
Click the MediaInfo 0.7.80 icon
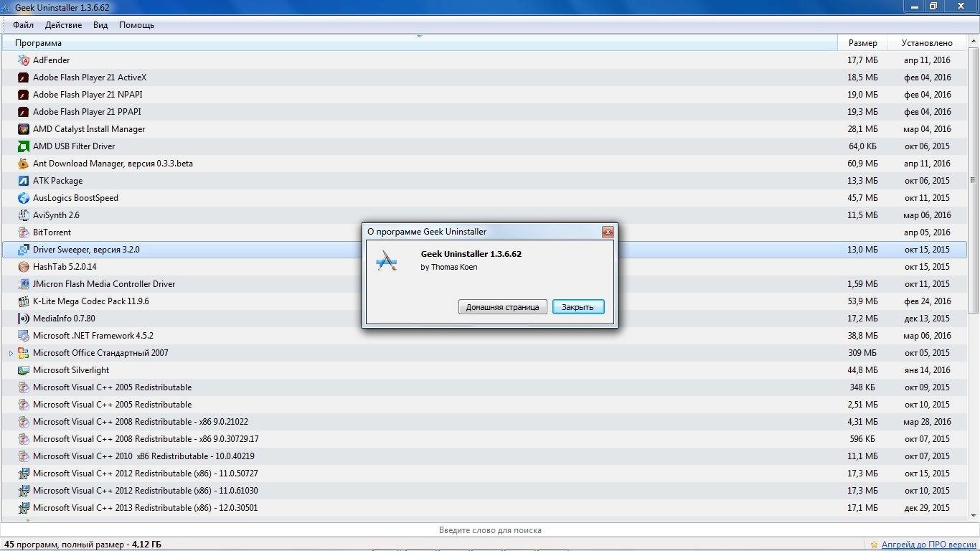(24, 319)
